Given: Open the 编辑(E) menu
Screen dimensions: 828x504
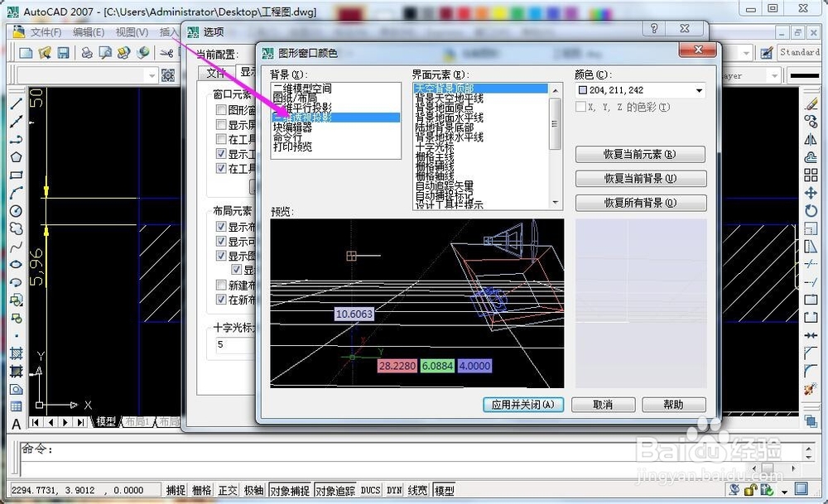Looking at the screenshot, I should 89,32.
